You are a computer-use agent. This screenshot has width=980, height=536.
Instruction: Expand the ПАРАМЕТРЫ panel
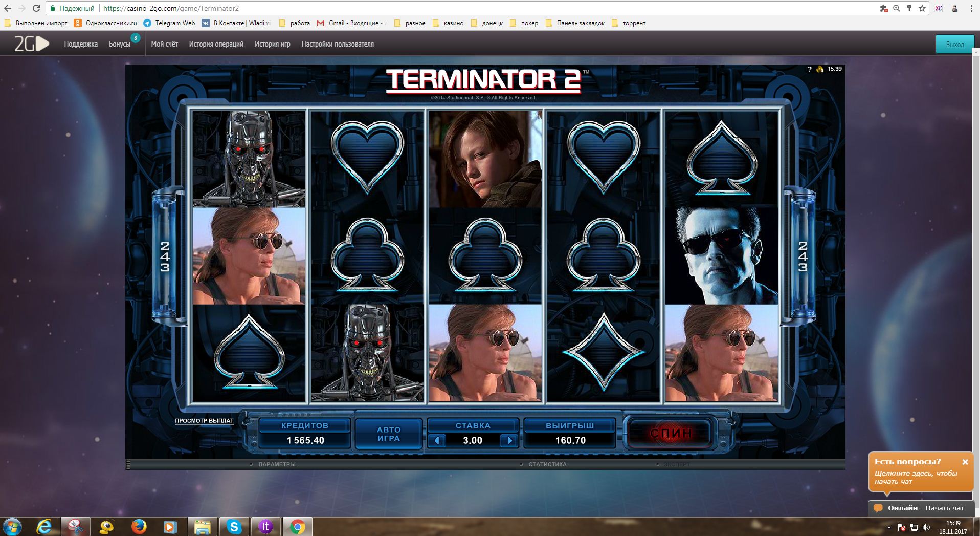277,464
